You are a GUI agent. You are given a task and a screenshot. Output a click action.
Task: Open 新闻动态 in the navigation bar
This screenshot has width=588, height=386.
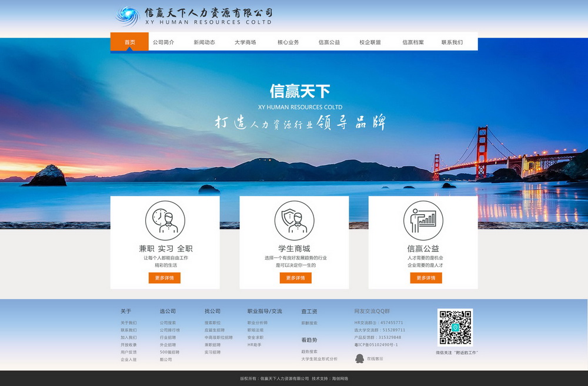click(x=204, y=42)
